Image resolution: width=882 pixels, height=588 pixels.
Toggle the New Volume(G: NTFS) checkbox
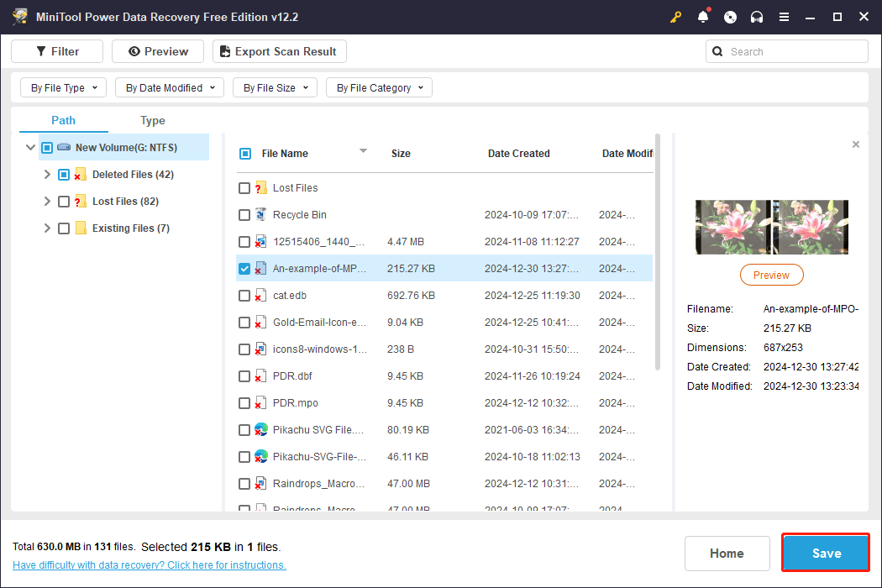47,148
